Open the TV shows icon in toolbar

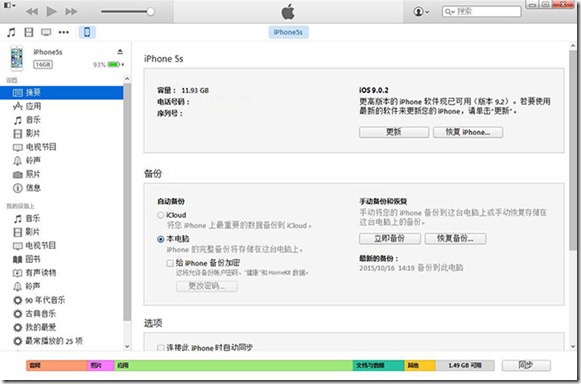(x=46, y=32)
